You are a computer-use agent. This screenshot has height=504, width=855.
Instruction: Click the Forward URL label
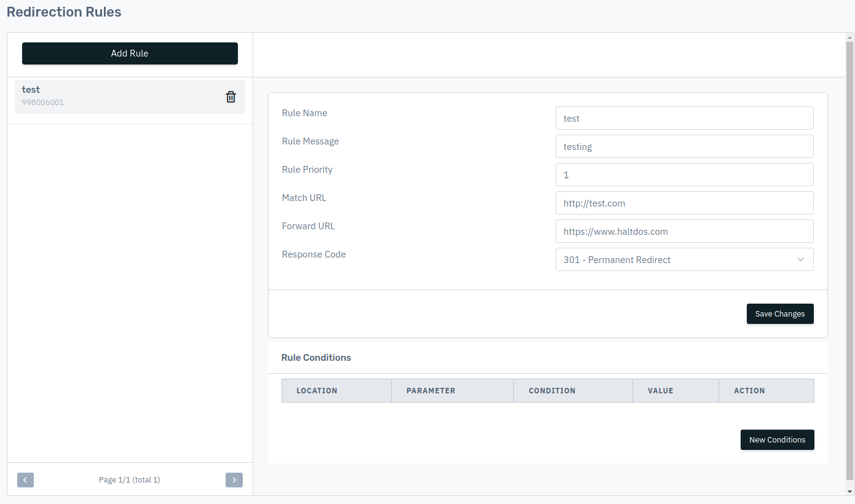309,226
